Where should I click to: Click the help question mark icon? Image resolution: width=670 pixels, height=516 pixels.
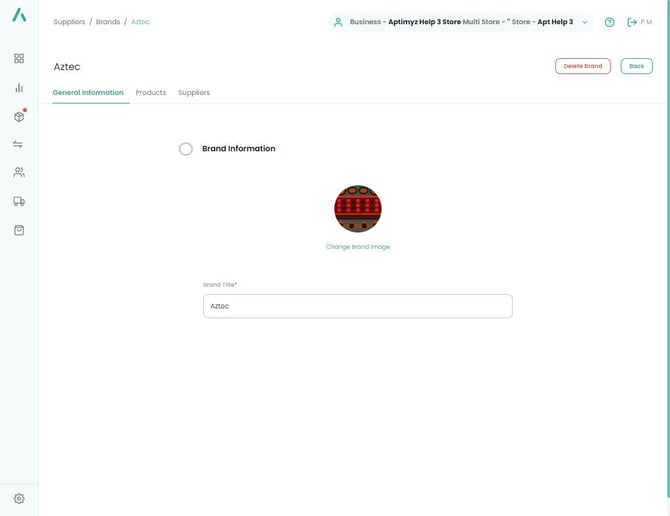point(609,22)
